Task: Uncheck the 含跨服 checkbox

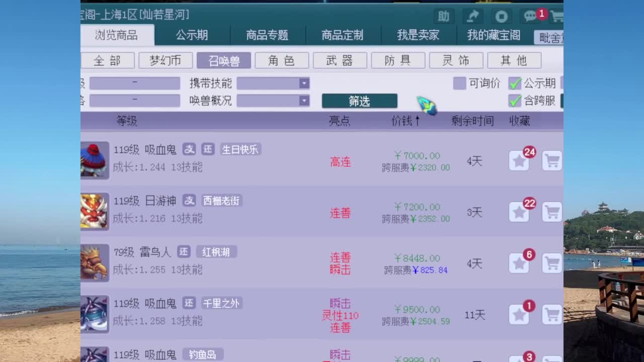Action: (x=515, y=101)
